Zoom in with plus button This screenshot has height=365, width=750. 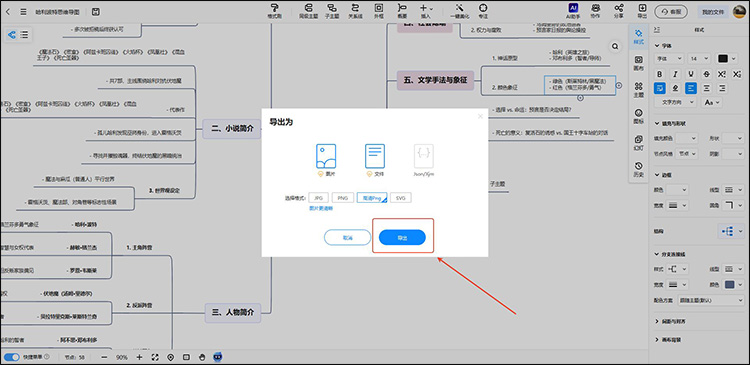click(x=139, y=357)
